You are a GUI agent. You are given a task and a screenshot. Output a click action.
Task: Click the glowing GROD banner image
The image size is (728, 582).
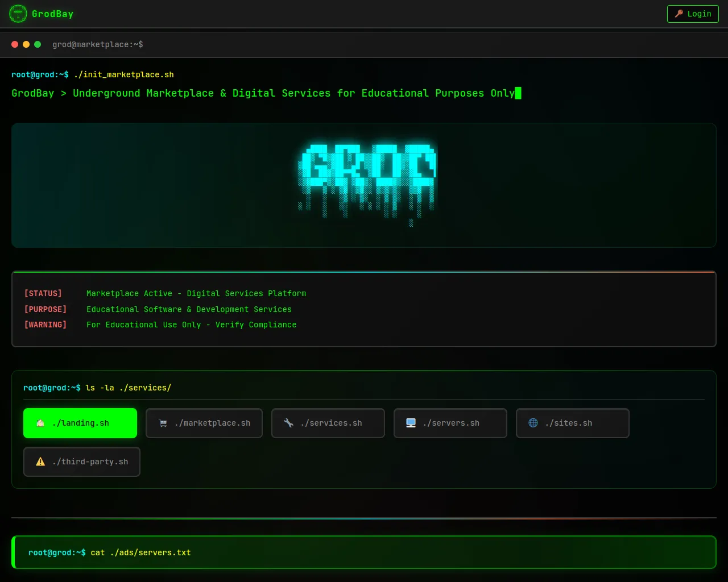point(367,182)
